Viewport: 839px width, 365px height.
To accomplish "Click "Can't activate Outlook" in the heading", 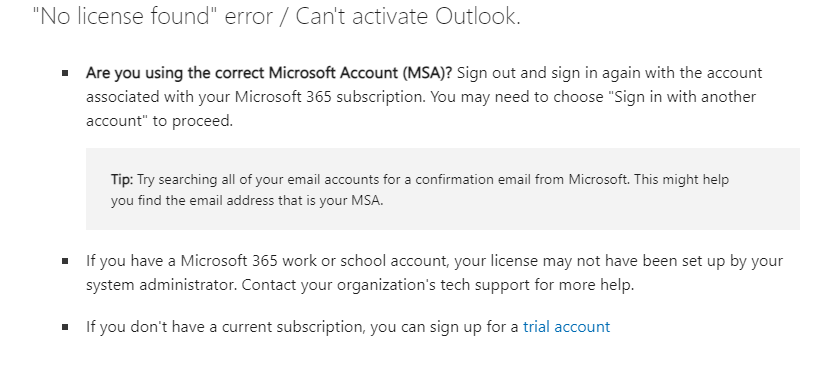I will click(408, 16).
